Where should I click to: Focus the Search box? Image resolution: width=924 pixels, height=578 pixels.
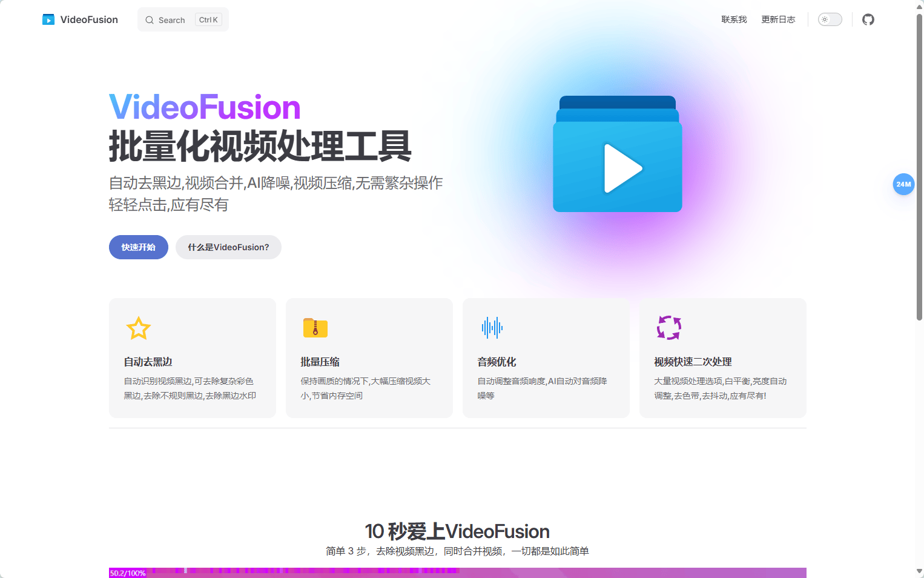pos(183,19)
